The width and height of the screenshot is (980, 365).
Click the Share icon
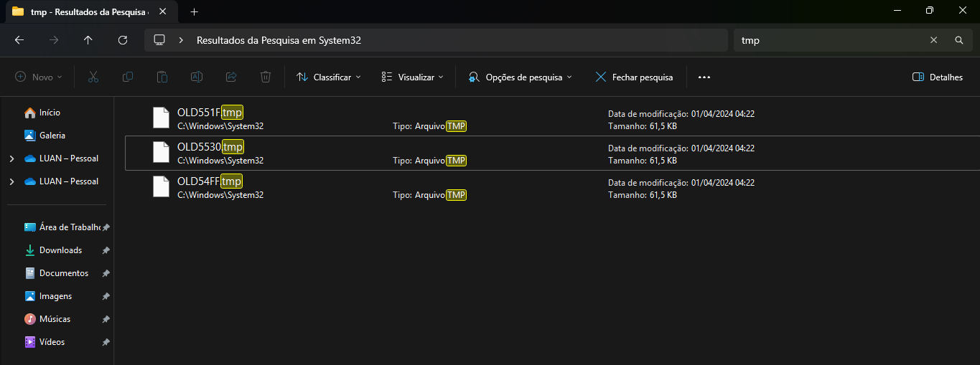click(231, 77)
